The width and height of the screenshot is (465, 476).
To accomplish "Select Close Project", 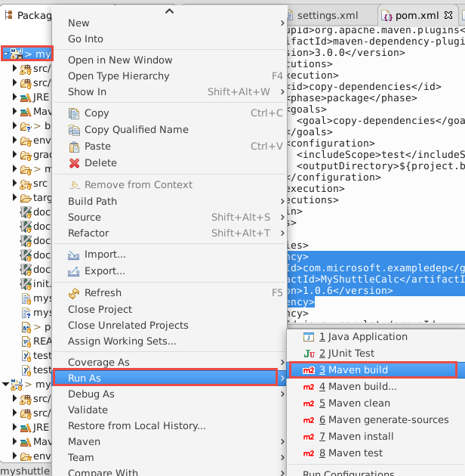I will pyautogui.click(x=170, y=309).
